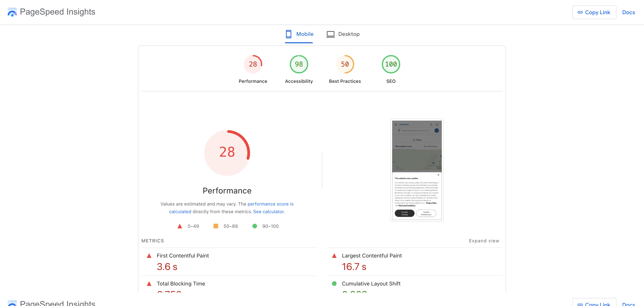Click the See calculator link
644x306 pixels.
coord(269,211)
